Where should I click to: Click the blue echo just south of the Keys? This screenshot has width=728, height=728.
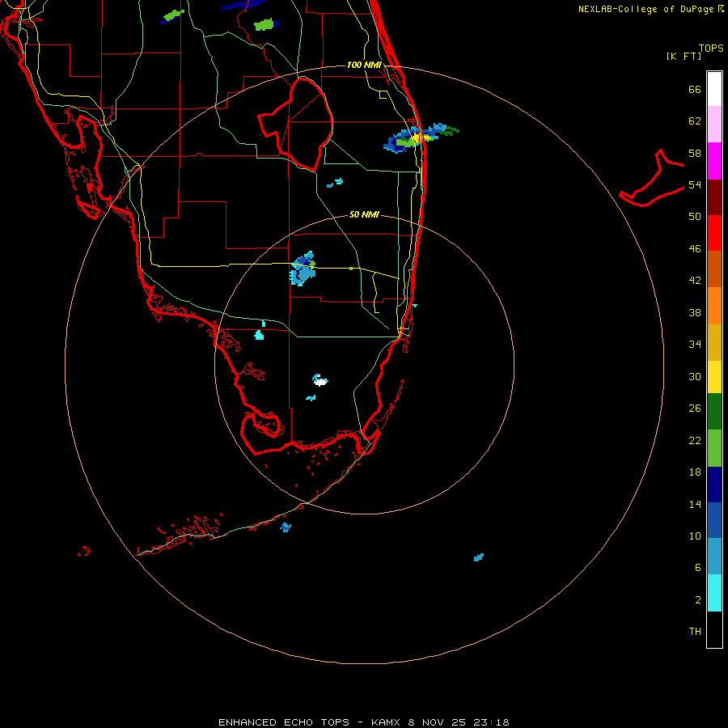click(286, 527)
